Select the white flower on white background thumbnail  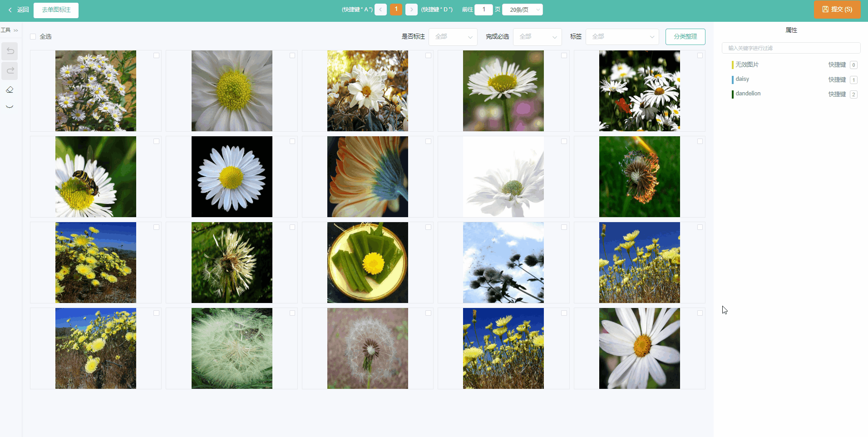click(503, 177)
